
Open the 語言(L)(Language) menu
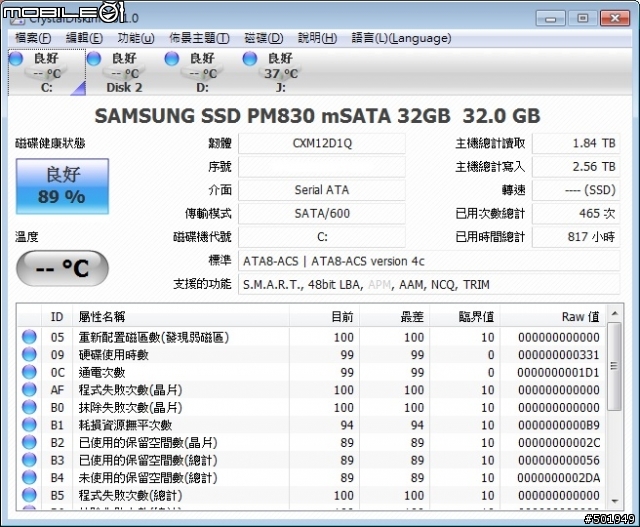pos(401,38)
